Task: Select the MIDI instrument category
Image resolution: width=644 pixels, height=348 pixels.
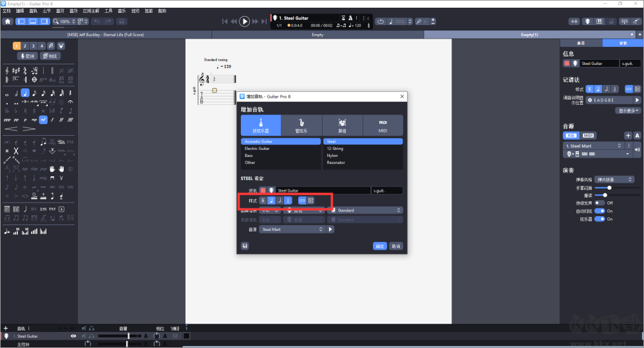Action: point(383,125)
